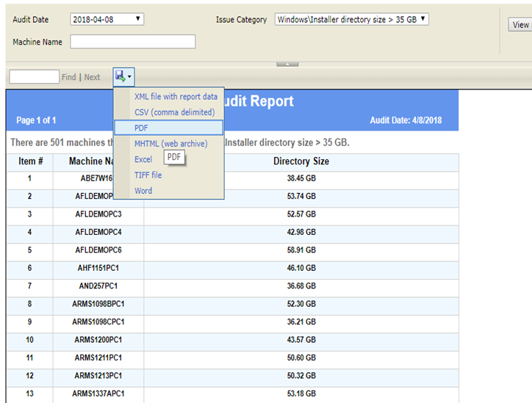Open the Issue Category dropdown
This screenshot has height=403, width=532.
click(x=351, y=19)
